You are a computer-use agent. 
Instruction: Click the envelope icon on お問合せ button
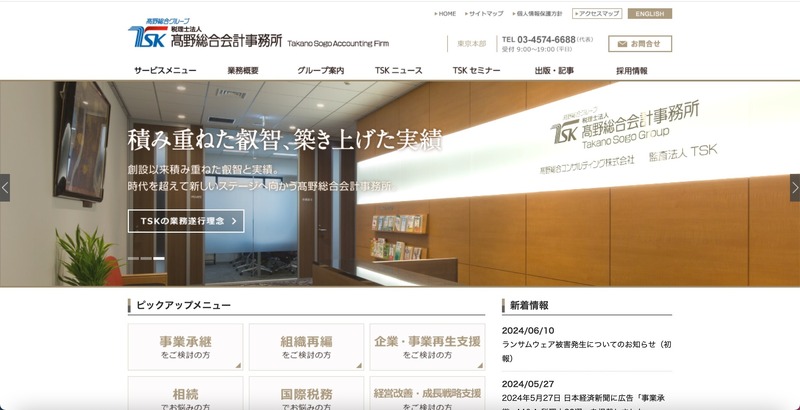click(x=623, y=44)
